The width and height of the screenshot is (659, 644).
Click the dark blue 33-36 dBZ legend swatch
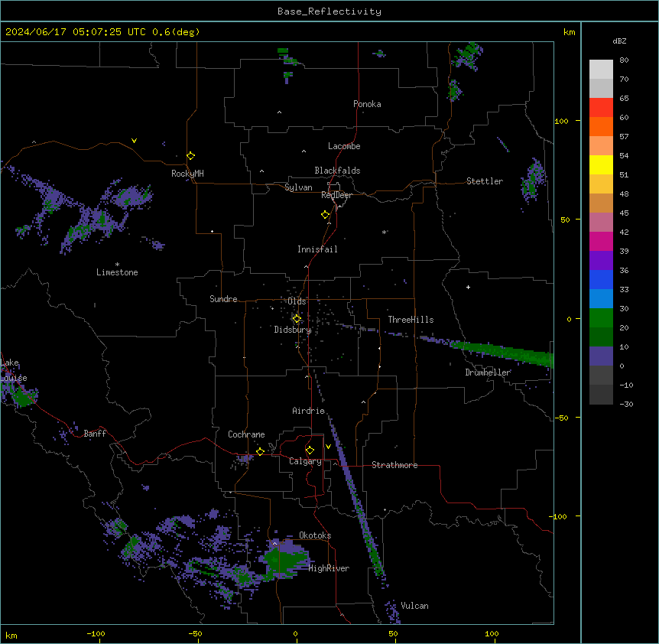point(601,279)
